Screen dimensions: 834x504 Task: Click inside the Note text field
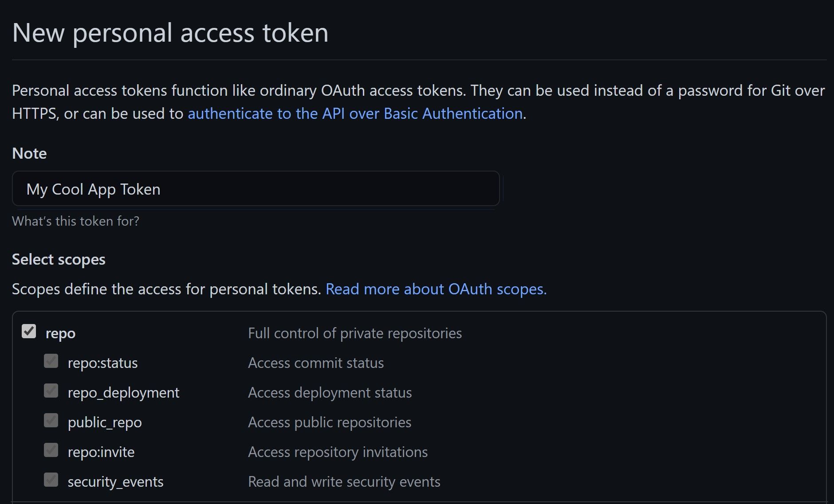pyautogui.click(x=256, y=189)
